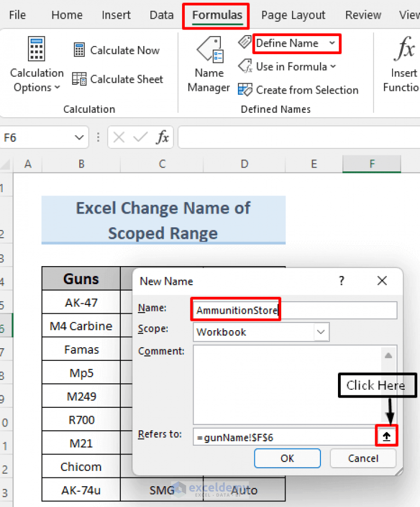
Task: Click the formula bar options dots handle
Action: pos(98,137)
